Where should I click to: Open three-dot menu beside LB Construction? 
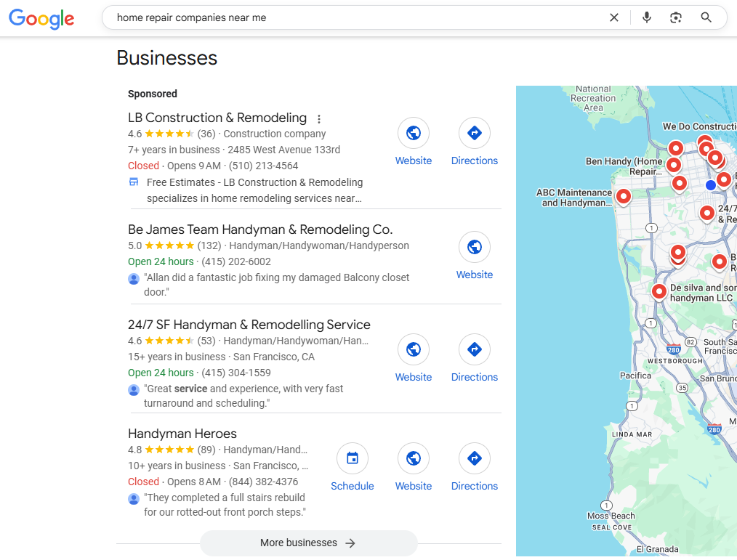[318, 119]
